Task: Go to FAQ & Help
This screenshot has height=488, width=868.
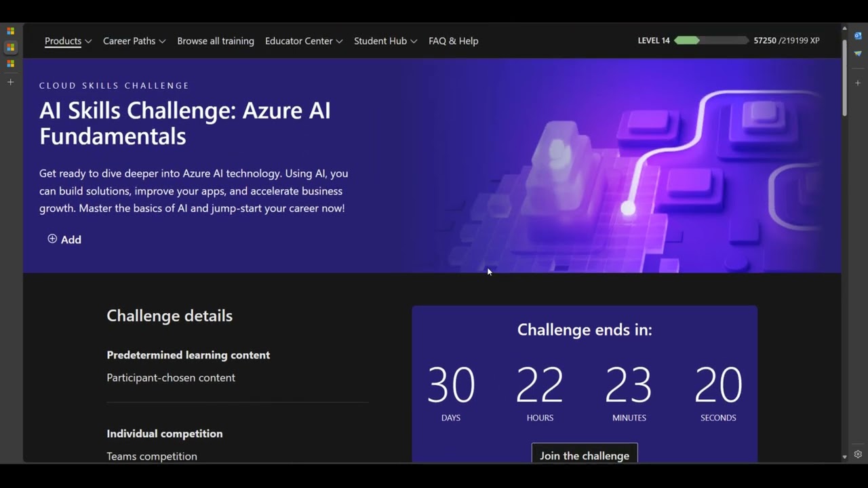Action: point(453,41)
